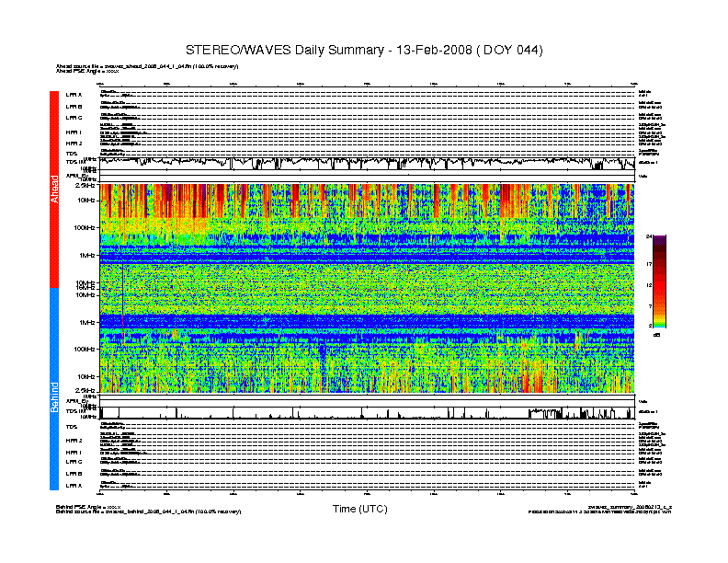Image resolution: width=728 pixels, height=563 pixels.
Task: Click Ahead spectrogram "100kHz" axis label
Action: 85,228
